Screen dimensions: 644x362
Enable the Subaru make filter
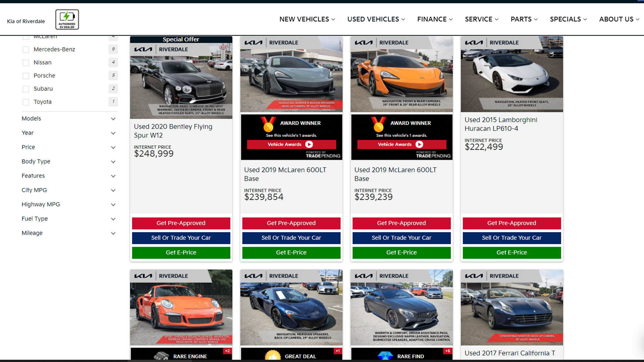pos(26,89)
